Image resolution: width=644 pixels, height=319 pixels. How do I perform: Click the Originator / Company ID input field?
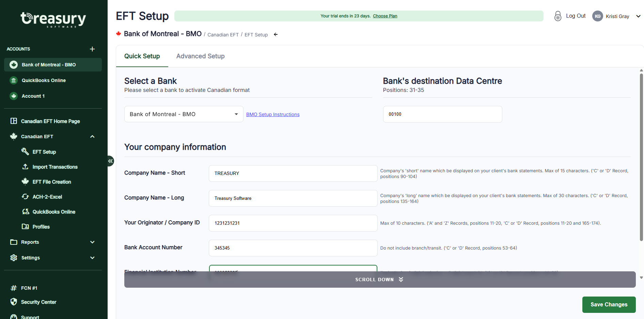pyautogui.click(x=293, y=223)
